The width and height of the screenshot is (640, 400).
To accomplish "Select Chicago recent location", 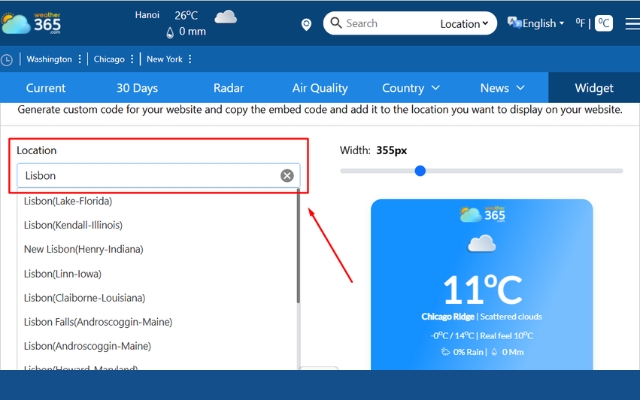I will pyautogui.click(x=109, y=59).
